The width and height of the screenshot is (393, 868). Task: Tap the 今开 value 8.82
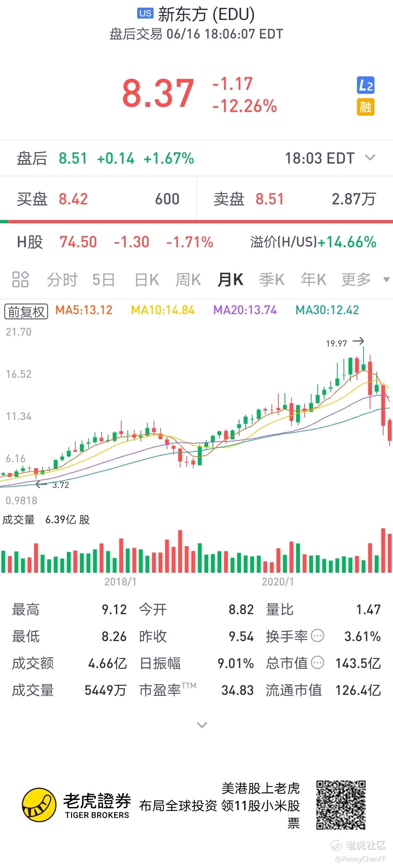click(241, 609)
